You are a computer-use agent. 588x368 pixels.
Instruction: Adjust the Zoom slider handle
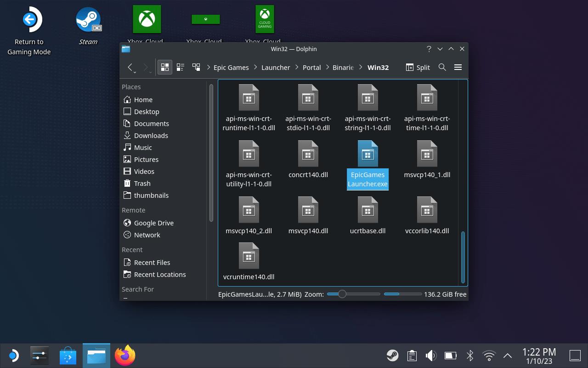click(342, 294)
